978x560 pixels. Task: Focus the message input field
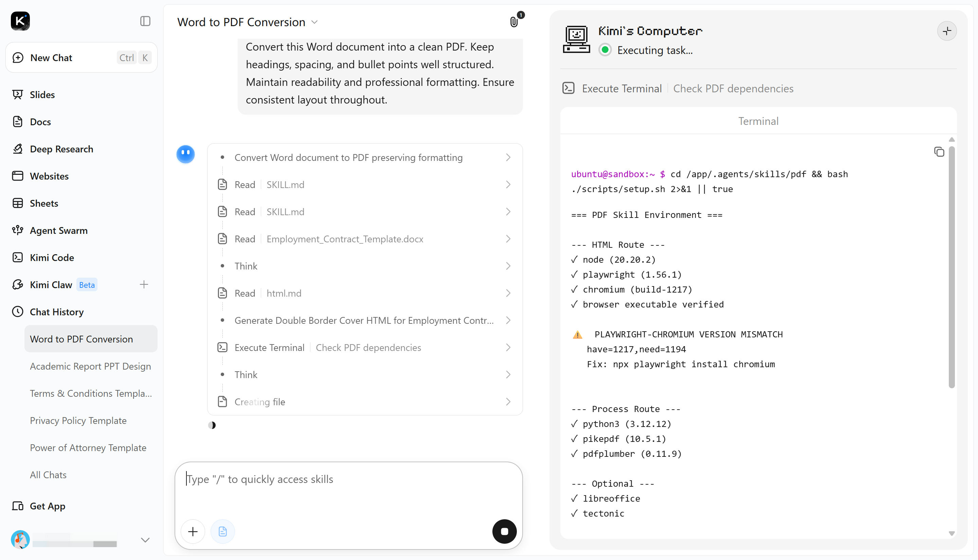(348, 488)
